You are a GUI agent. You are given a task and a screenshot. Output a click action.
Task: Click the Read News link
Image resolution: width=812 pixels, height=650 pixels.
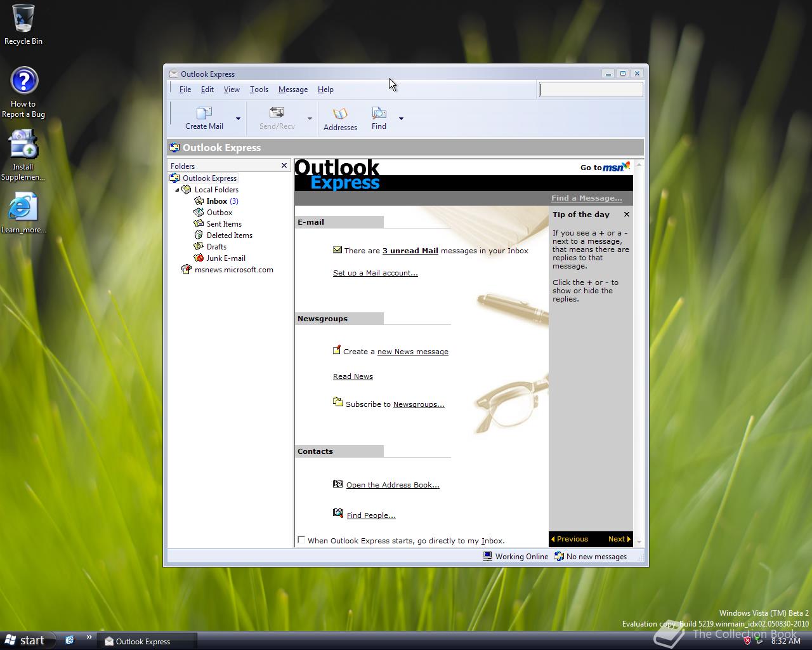pyautogui.click(x=353, y=376)
